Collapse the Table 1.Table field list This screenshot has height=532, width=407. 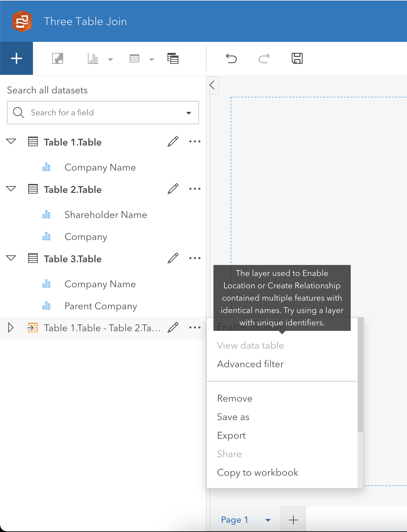coord(11,141)
